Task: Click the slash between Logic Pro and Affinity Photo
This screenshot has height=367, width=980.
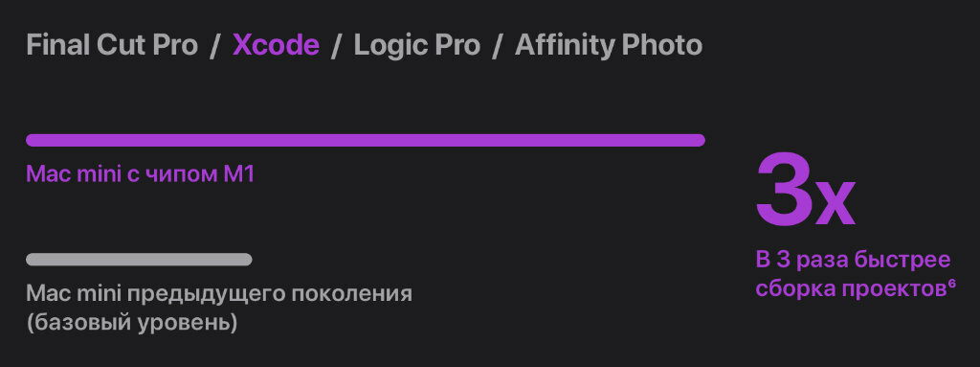Action: [x=498, y=46]
